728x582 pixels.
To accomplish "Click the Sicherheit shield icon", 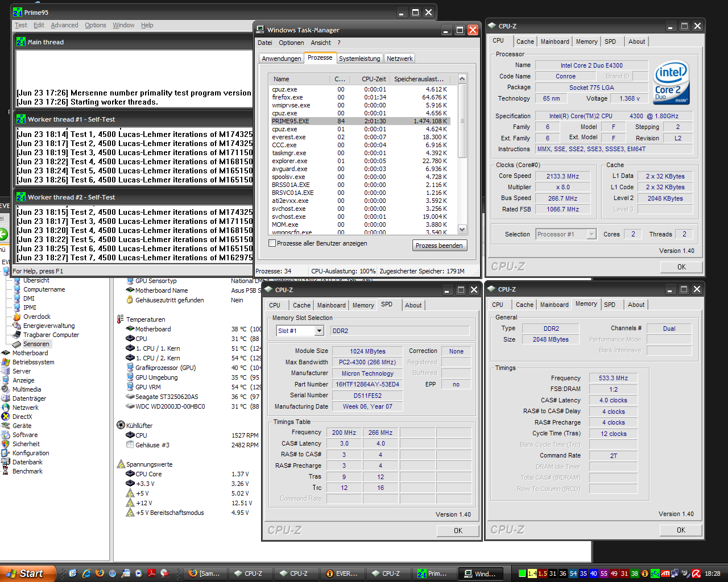I will [6, 444].
